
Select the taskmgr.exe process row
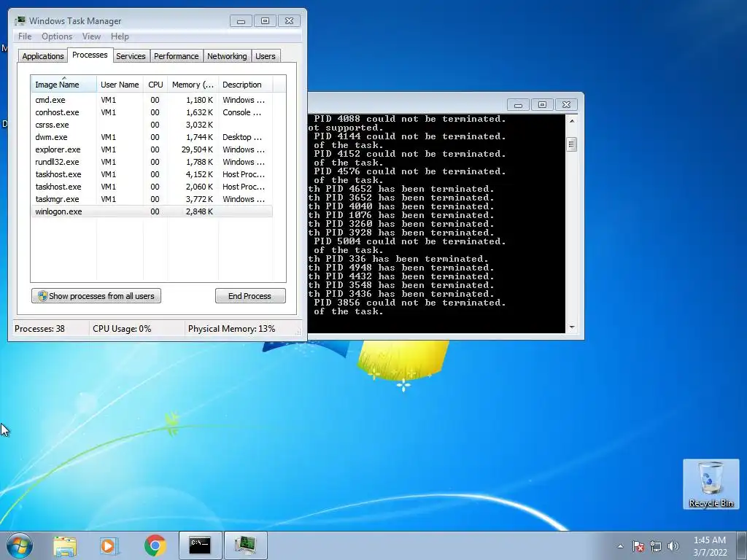tap(152, 199)
